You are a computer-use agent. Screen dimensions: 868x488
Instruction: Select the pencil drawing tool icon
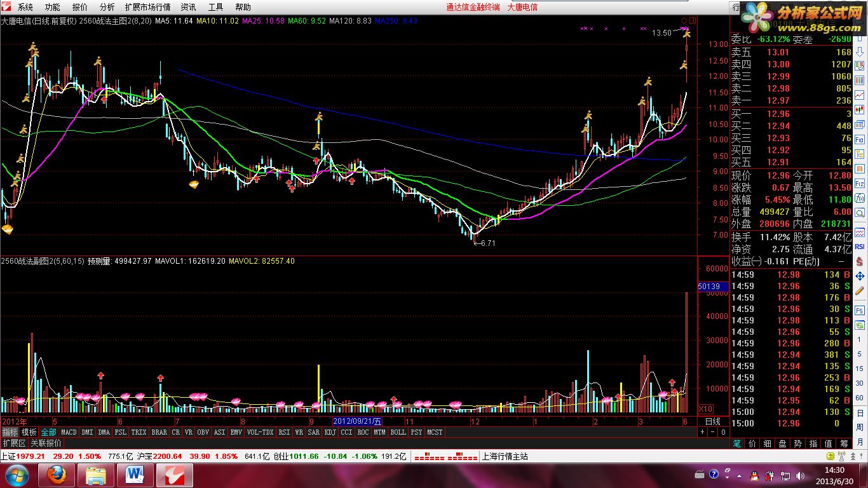tap(860, 290)
